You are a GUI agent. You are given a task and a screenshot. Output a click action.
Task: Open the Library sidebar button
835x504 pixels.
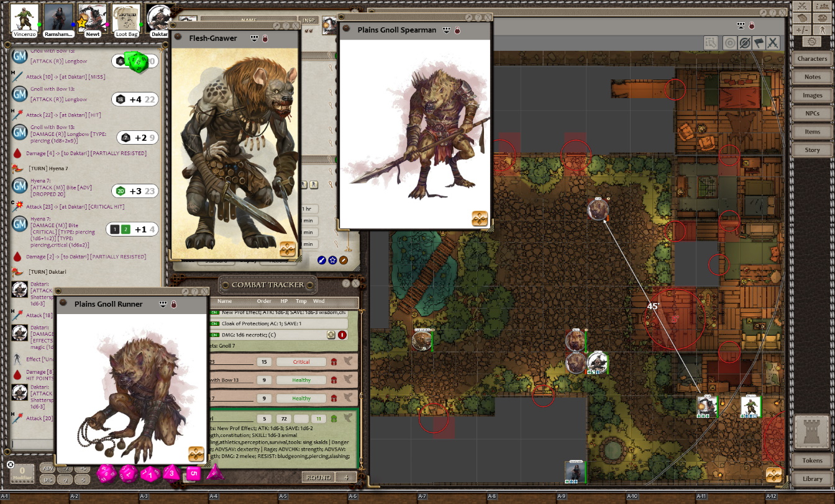(x=812, y=479)
